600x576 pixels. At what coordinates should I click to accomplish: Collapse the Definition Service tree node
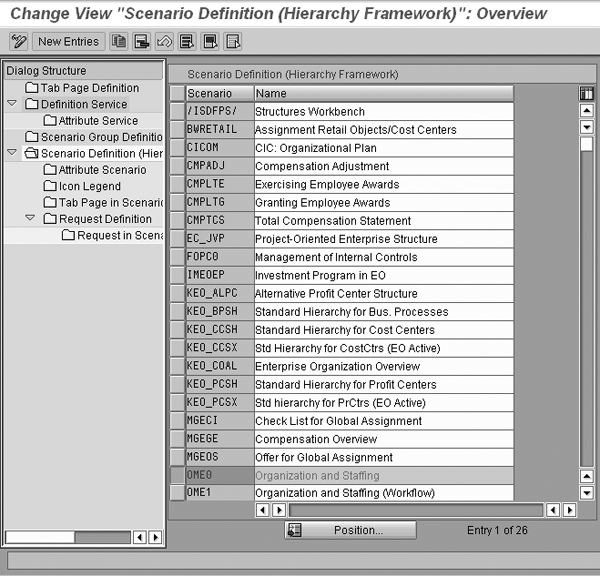point(12,104)
